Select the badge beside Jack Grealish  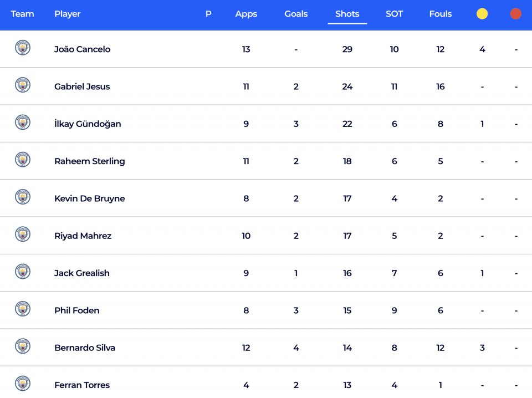23,272
